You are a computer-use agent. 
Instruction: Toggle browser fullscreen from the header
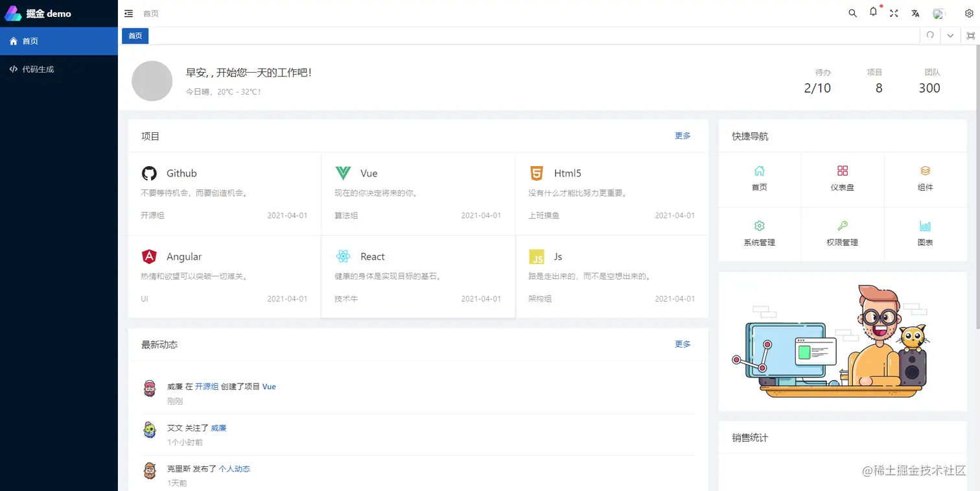tap(894, 14)
